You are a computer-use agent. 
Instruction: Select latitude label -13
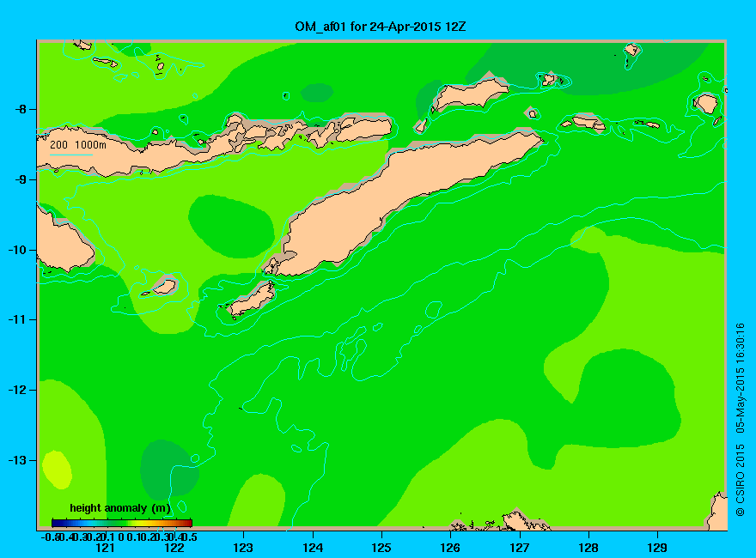(x=18, y=460)
